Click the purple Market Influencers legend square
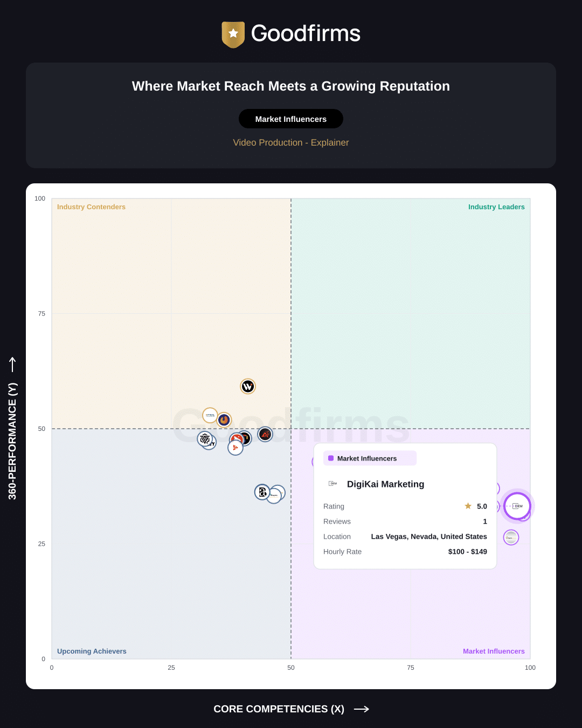The height and width of the screenshot is (728, 582). (x=331, y=458)
